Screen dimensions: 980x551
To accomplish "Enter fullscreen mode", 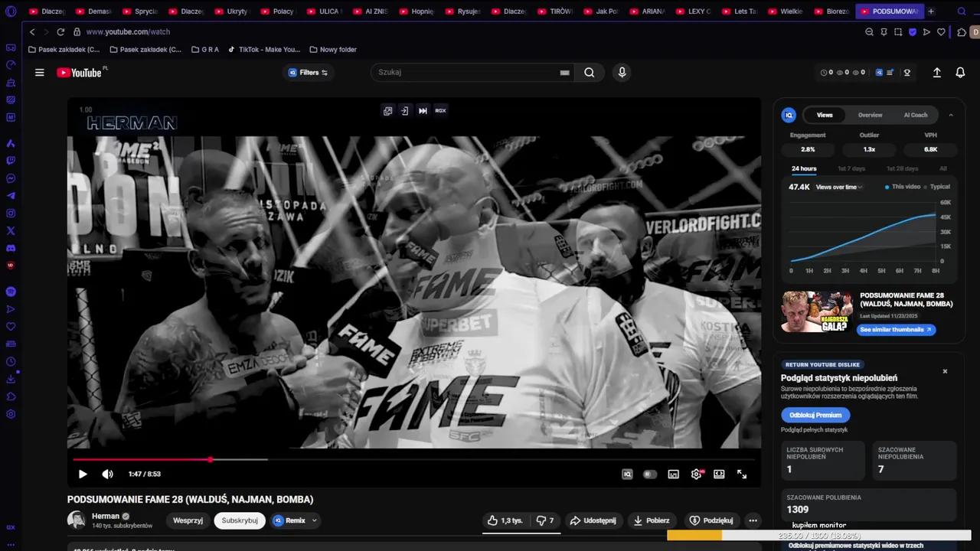I will click(x=742, y=474).
